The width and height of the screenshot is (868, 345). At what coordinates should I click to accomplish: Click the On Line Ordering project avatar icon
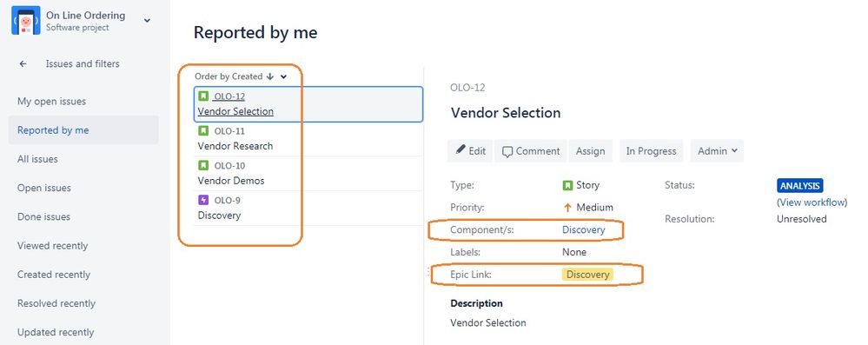tap(26, 21)
